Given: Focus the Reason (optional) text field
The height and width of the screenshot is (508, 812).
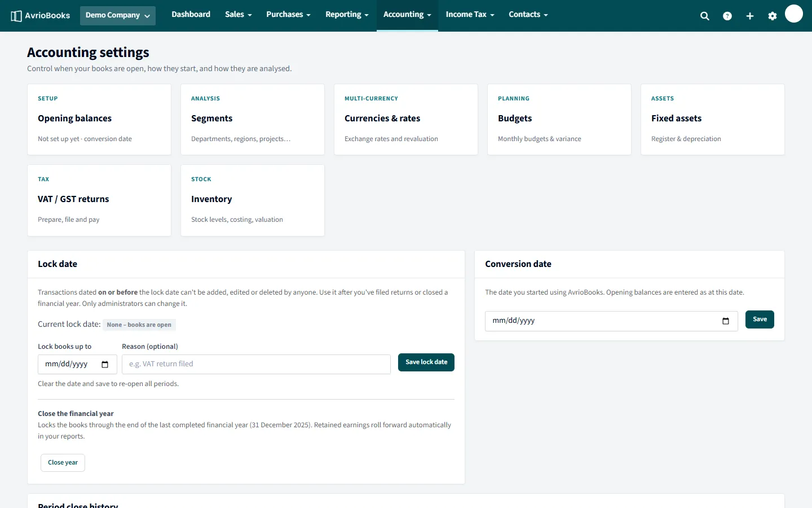Looking at the screenshot, I should pos(256,365).
